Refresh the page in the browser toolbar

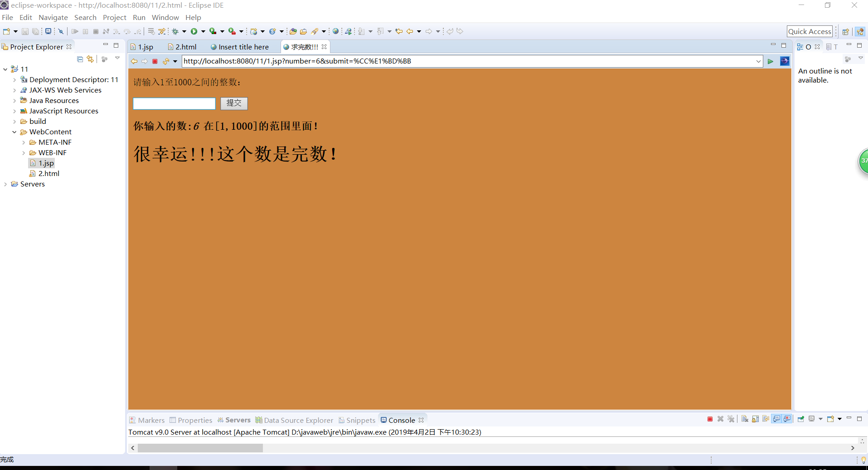165,61
